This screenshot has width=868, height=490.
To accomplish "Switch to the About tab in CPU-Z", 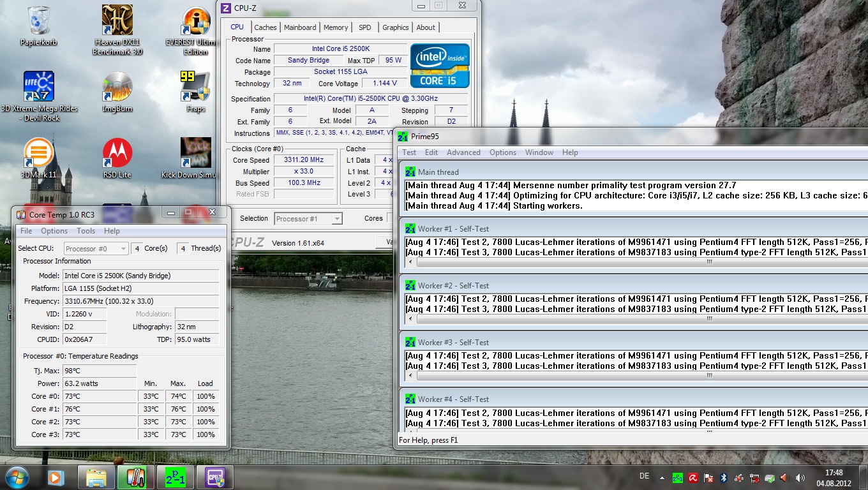I will [426, 27].
